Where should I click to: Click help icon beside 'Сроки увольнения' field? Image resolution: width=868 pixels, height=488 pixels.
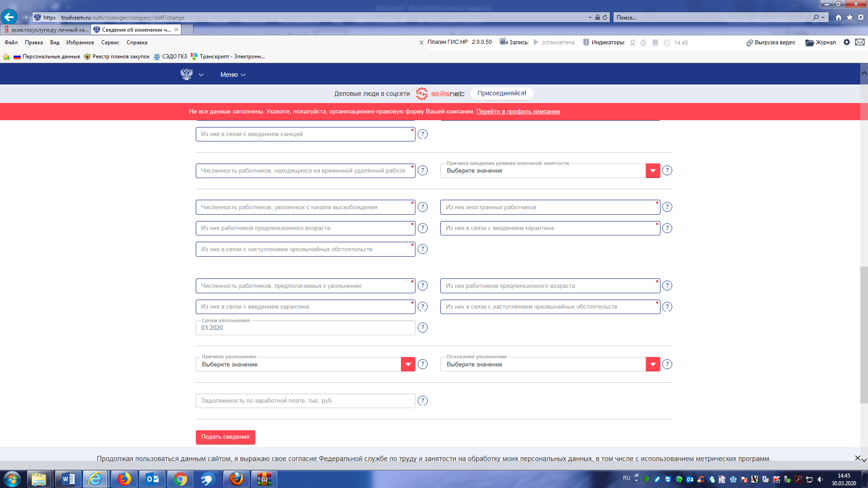coord(422,328)
